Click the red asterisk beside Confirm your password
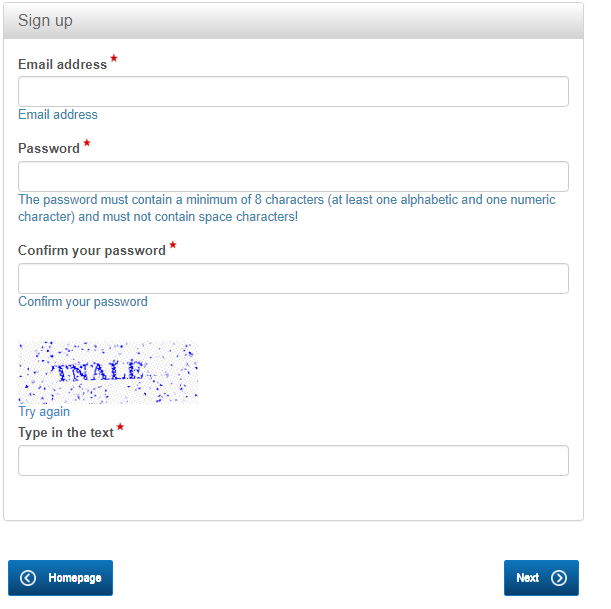This screenshot has width=611, height=609. pyautogui.click(x=173, y=246)
